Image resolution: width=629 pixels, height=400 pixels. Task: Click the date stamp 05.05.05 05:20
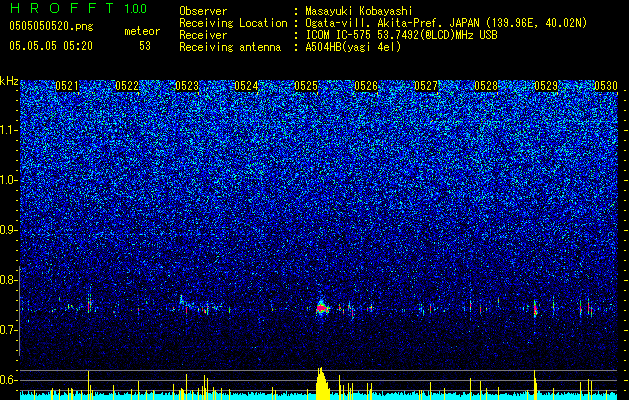(x=51, y=46)
